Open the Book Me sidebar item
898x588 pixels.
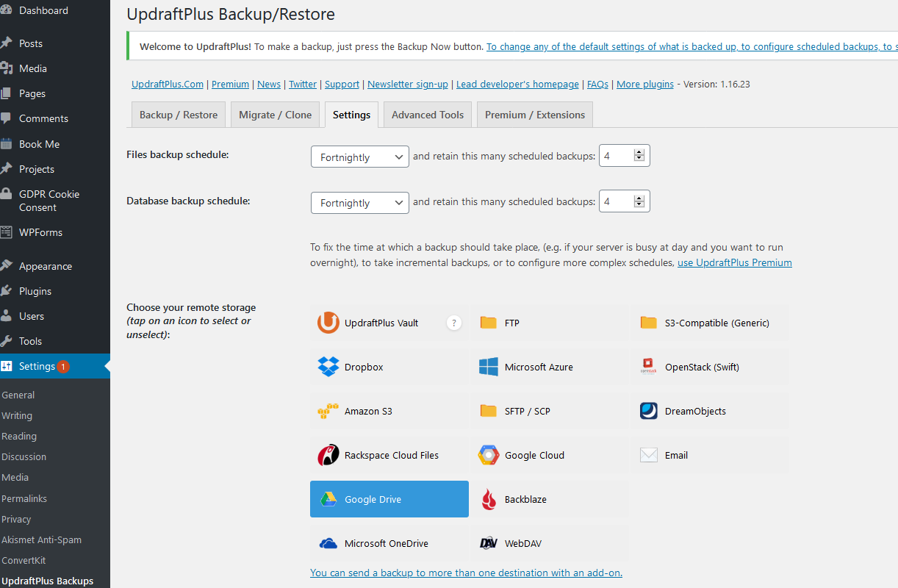pyautogui.click(x=55, y=144)
